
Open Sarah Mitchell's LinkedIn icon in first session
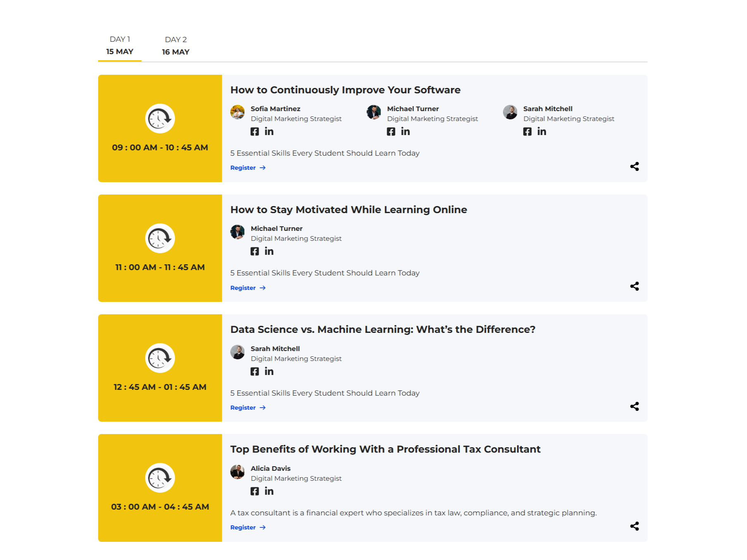pos(542,132)
